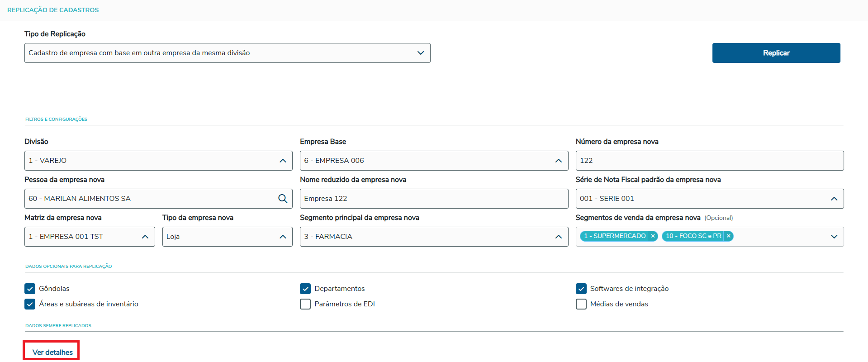Remove the '1 - SUPERMERCADO' segment tag
The height and width of the screenshot is (362, 868).
pyautogui.click(x=653, y=236)
